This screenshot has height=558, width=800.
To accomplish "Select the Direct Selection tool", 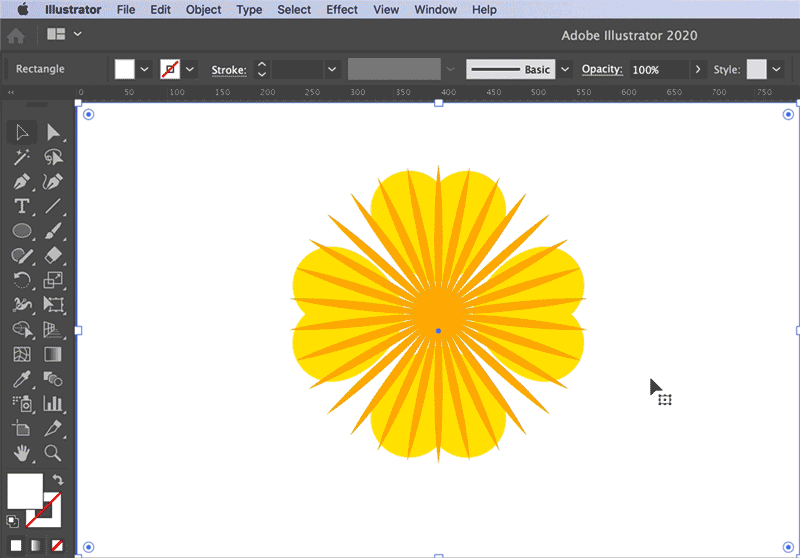I will pyautogui.click(x=53, y=132).
